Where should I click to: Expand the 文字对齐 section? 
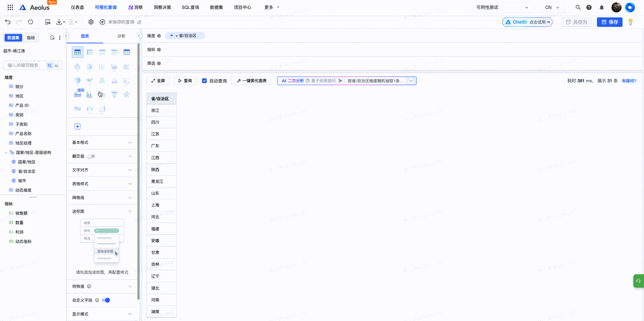tap(102, 170)
